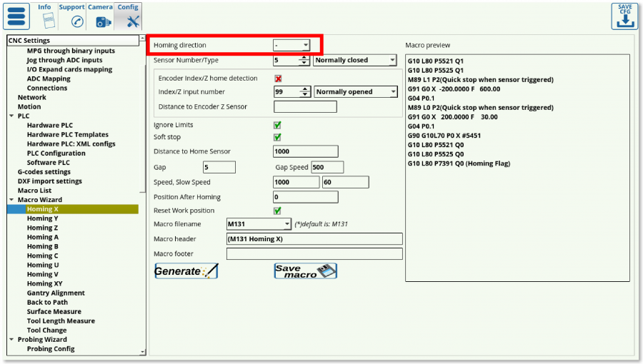The height and width of the screenshot is (364, 643).
Task: Click the Save macro button
Action: (x=305, y=271)
